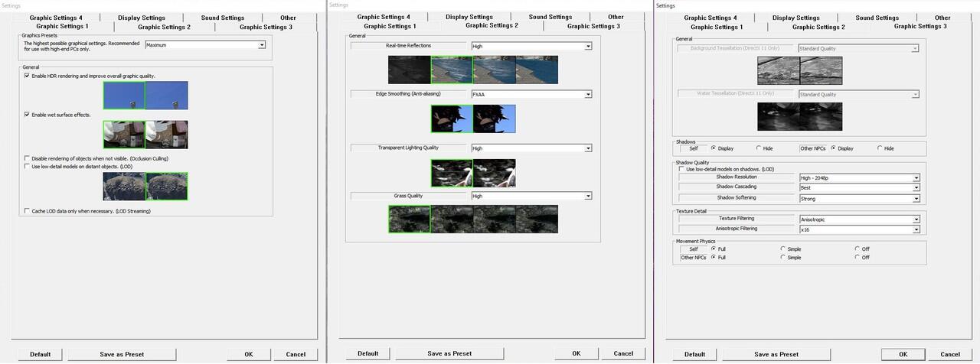Select Hide for Self shadows
Image resolution: width=980 pixels, height=364 pixels.
(759, 148)
